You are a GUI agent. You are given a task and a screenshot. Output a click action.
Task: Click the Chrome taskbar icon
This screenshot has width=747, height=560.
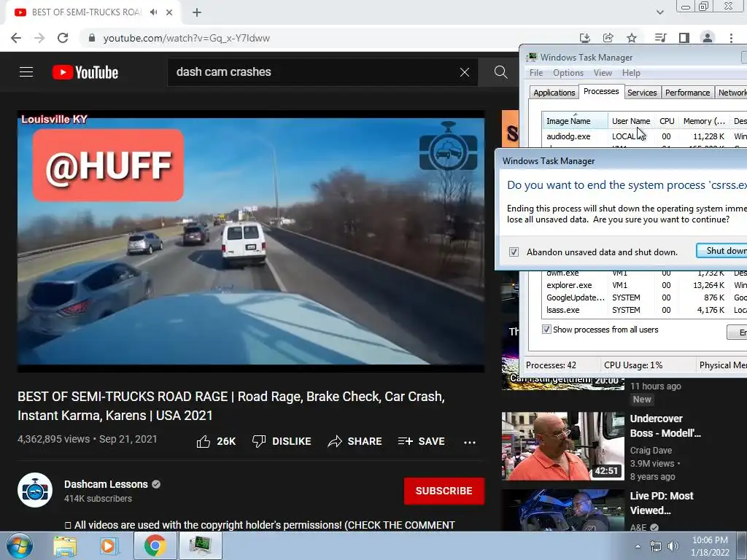click(155, 545)
